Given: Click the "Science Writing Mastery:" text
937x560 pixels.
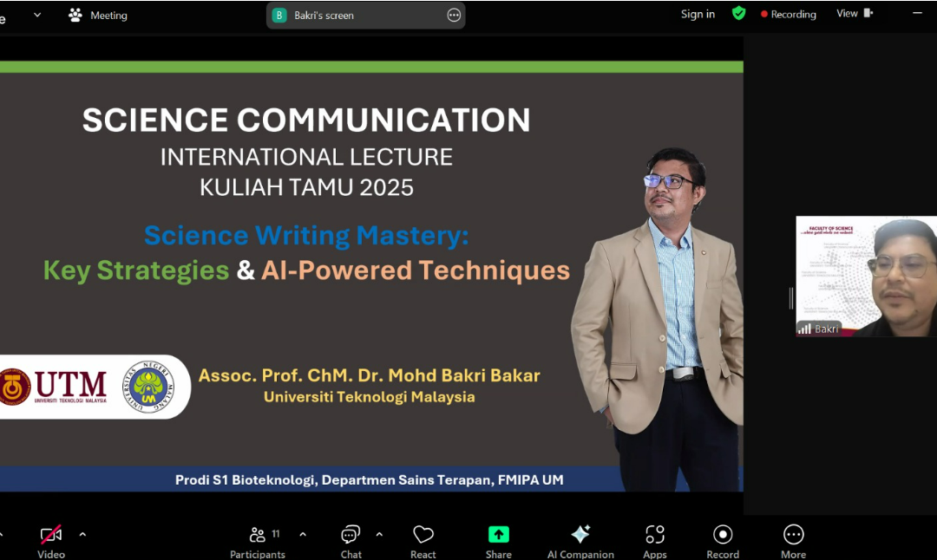Looking at the screenshot, I should click(x=306, y=235).
